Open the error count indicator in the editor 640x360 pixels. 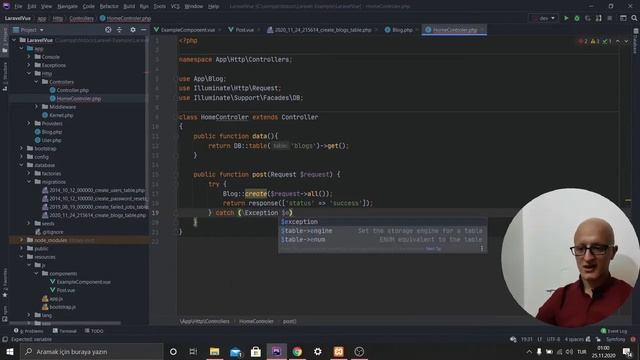(x=583, y=41)
